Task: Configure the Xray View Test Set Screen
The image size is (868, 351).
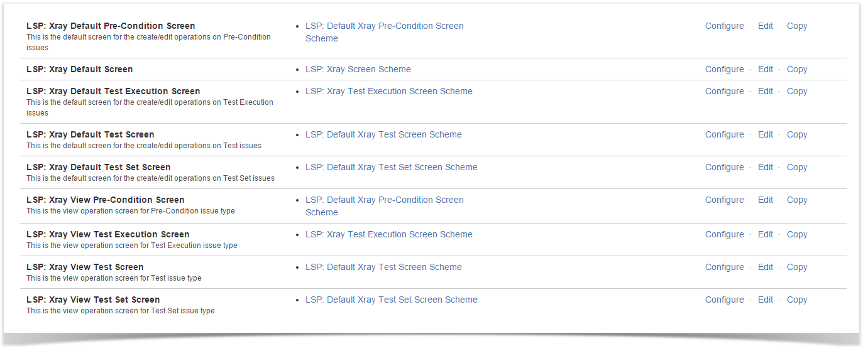Action: [724, 300]
